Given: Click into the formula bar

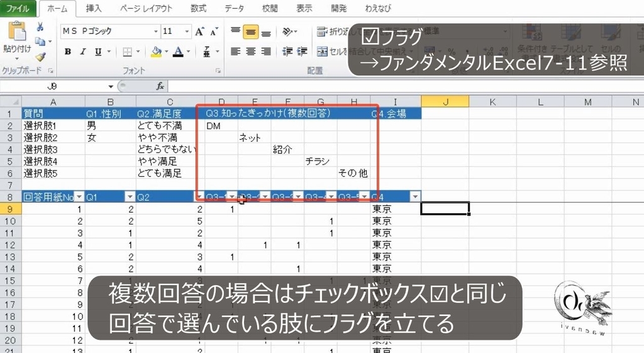Looking at the screenshot, I should click(404, 86).
